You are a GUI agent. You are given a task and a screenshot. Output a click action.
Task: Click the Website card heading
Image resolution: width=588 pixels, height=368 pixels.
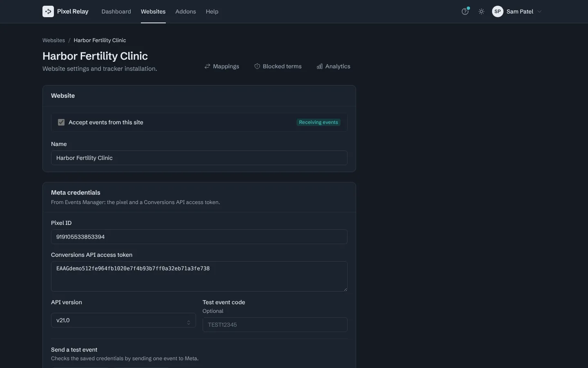coord(63,96)
